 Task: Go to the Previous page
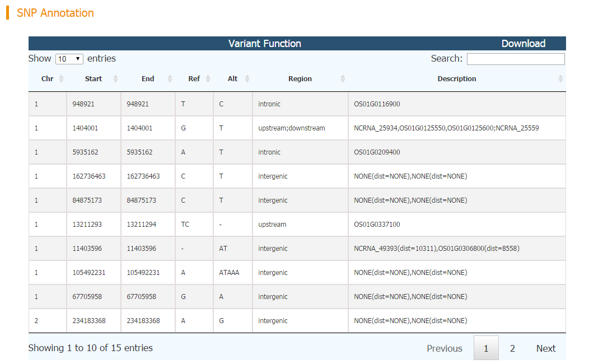point(445,348)
